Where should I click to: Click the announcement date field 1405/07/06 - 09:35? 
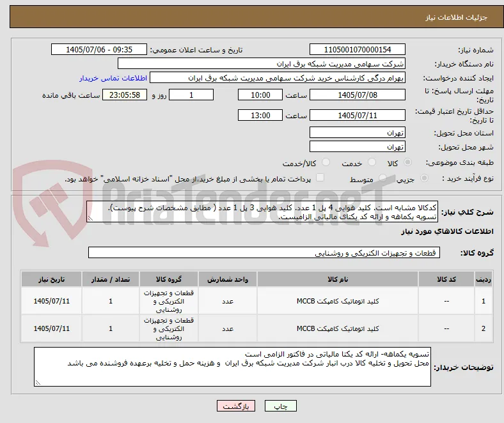[99, 49]
